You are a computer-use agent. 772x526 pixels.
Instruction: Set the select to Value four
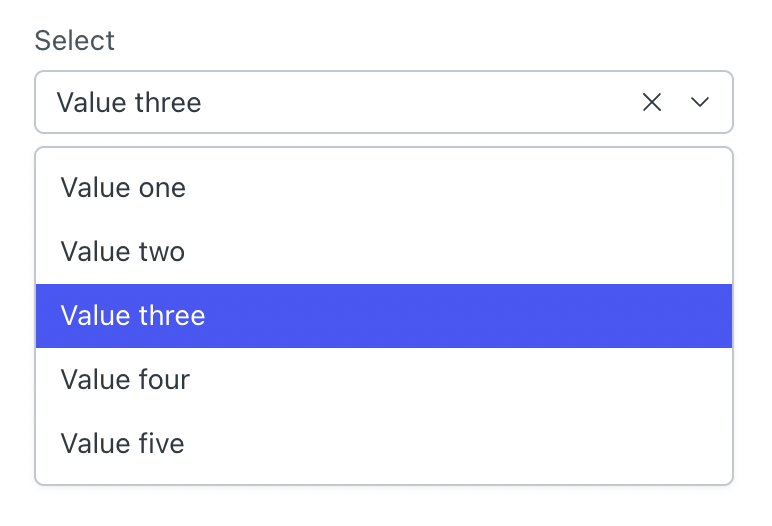[x=384, y=380]
